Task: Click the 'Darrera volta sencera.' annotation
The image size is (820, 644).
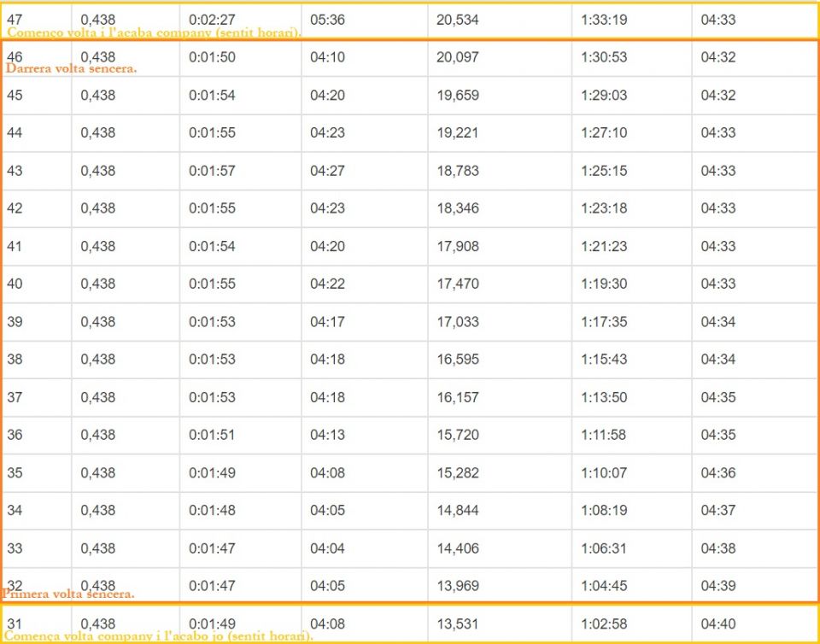Action: tap(71, 68)
